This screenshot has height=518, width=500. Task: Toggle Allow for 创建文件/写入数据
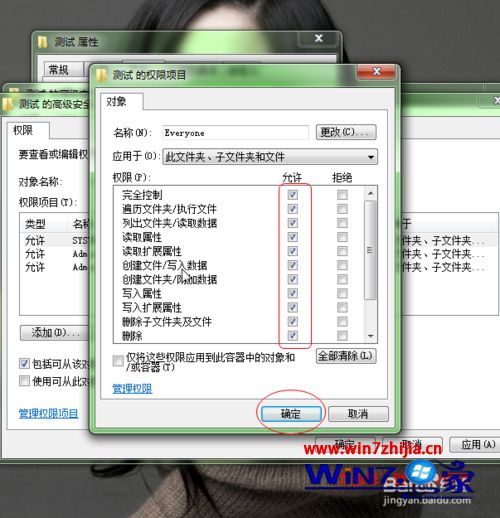pos(293,265)
